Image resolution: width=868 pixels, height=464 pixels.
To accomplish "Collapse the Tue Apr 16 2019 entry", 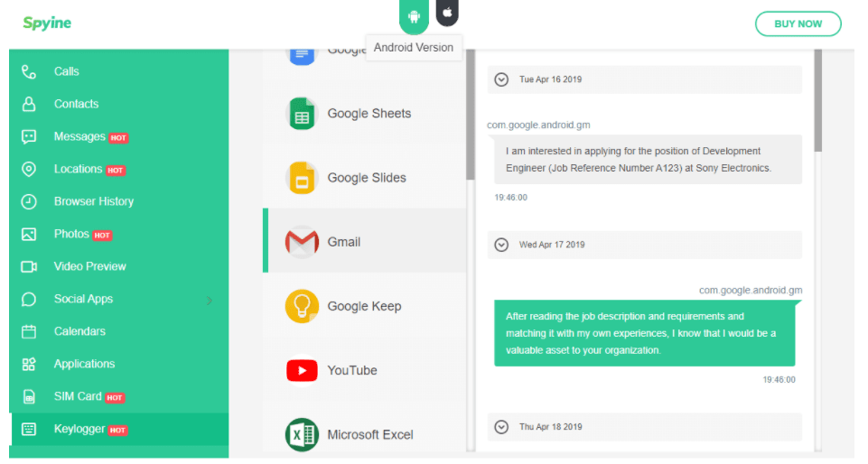I will click(x=501, y=79).
